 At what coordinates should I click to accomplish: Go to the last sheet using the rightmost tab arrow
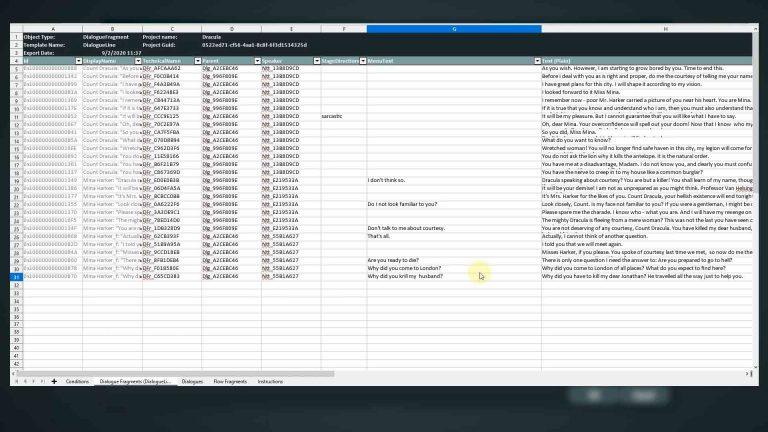[x=43, y=381]
